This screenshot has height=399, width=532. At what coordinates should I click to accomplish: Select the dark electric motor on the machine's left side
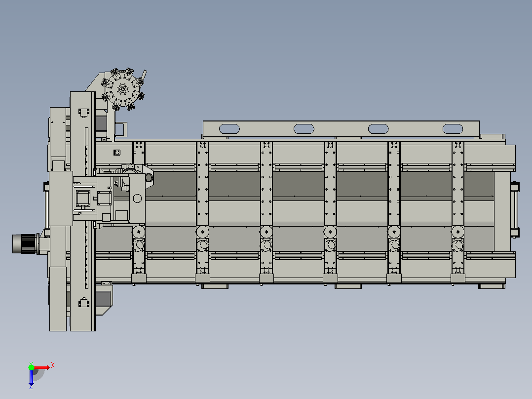click(x=25, y=244)
